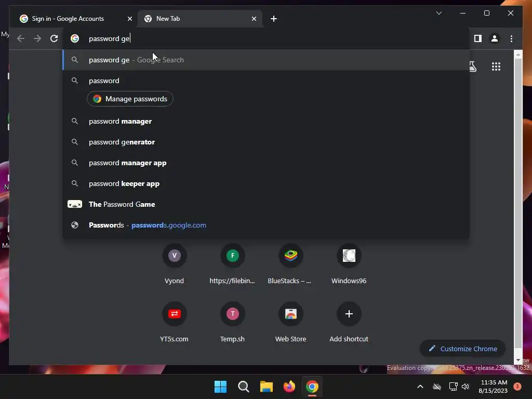Image resolution: width=532 pixels, height=399 pixels.
Task: Click the Chrome taskbar icon
Action: [312, 387]
